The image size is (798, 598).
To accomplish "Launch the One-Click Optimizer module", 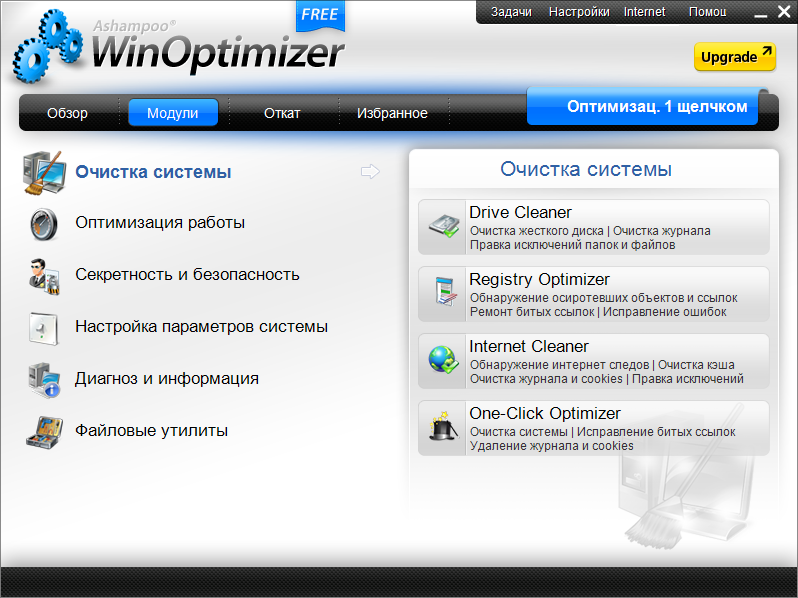I will point(593,428).
